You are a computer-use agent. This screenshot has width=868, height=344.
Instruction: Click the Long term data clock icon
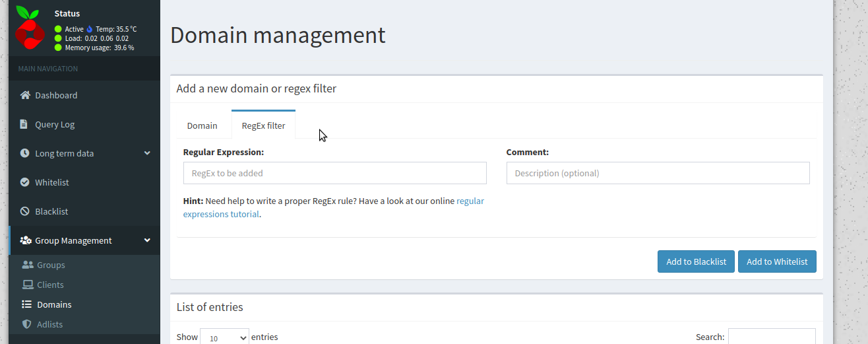(24, 153)
